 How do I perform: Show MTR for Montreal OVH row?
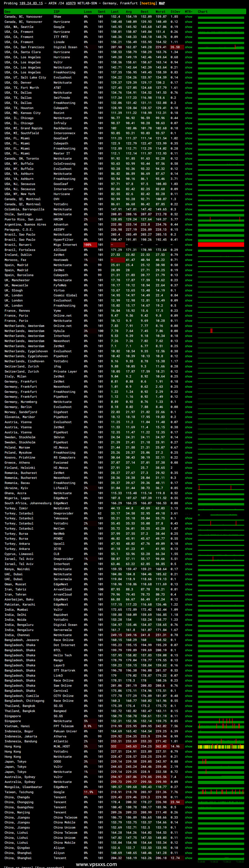tap(189, 199)
